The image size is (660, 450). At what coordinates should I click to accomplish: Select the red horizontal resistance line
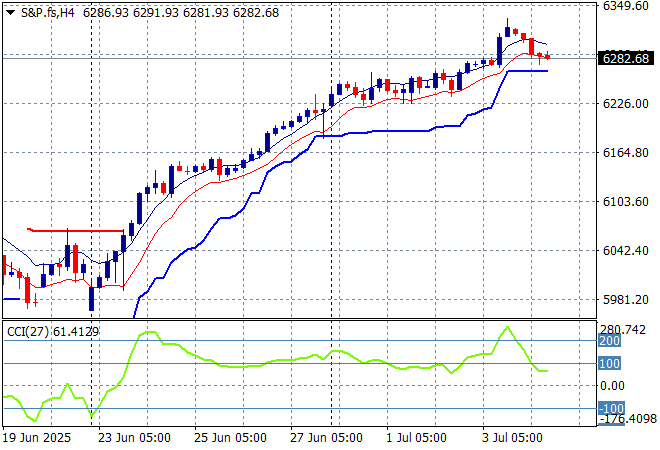pyautogui.click(x=75, y=230)
